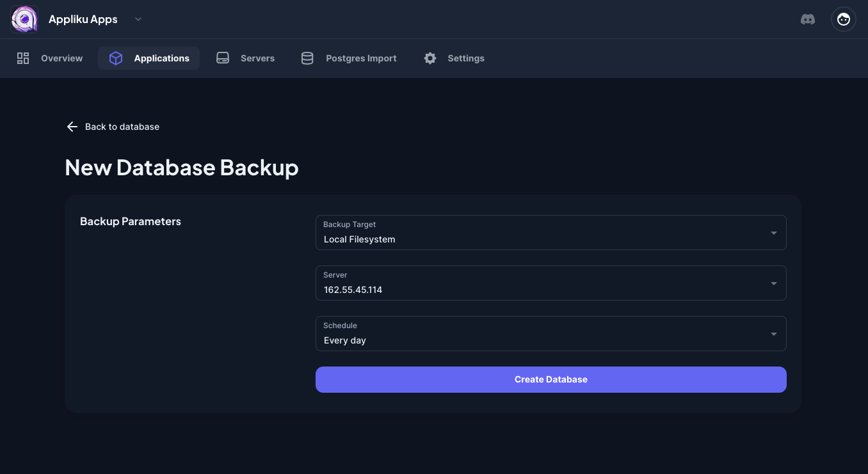The height and width of the screenshot is (474, 868).
Task: Expand the Backup Target dropdown
Action: pyautogui.click(x=773, y=232)
